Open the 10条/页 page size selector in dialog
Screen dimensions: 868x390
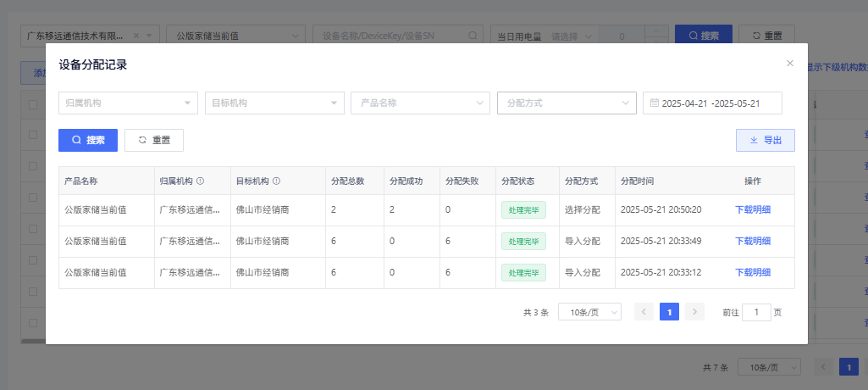point(589,312)
